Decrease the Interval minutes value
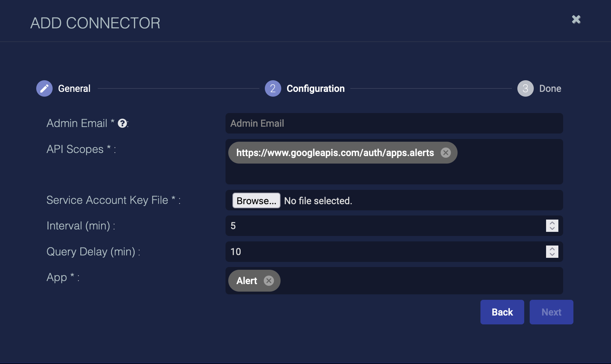The height and width of the screenshot is (364, 611). coord(552,228)
